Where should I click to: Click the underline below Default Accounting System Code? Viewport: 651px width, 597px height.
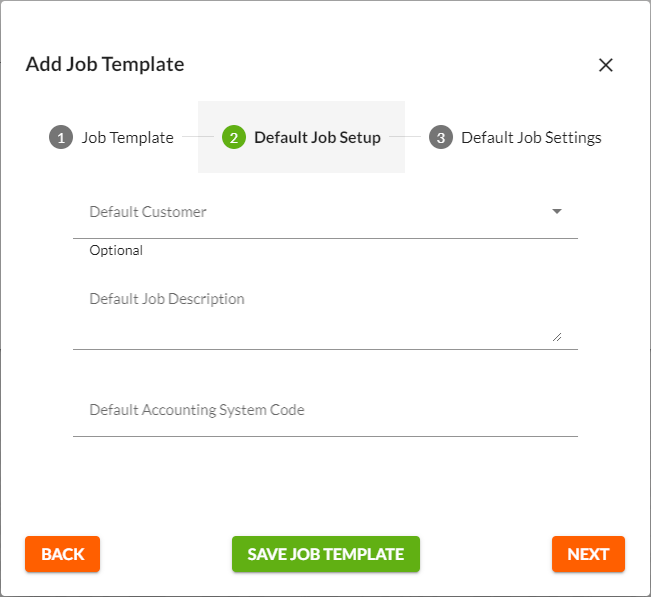(324, 436)
